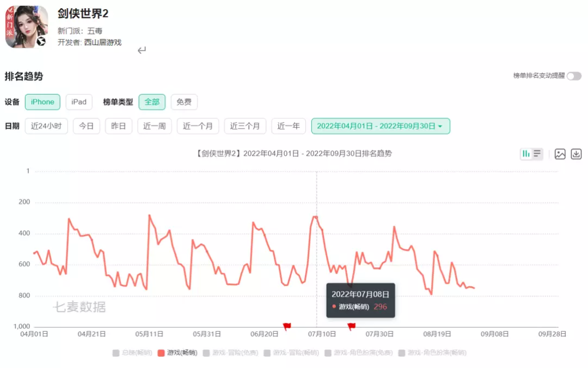Choose the 全部 chart type
Viewport: 588px width, 368px height.
click(x=152, y=102)
